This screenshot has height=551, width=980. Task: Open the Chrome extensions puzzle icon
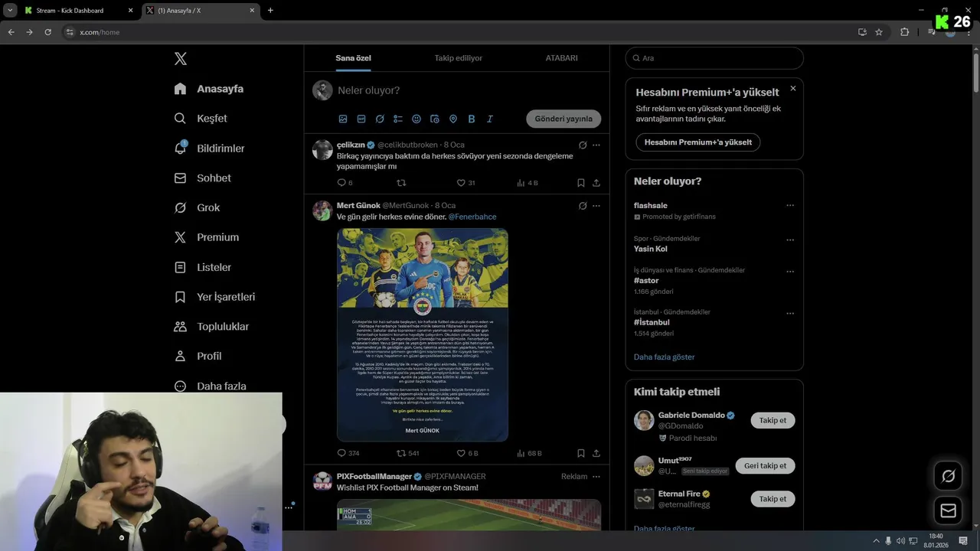[x=904, y=32]
